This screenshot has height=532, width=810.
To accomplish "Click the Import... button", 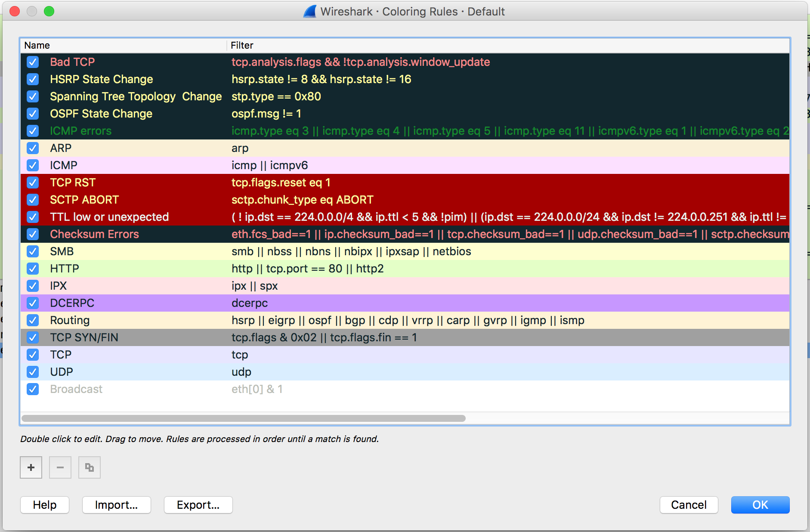I will [116, 505].
